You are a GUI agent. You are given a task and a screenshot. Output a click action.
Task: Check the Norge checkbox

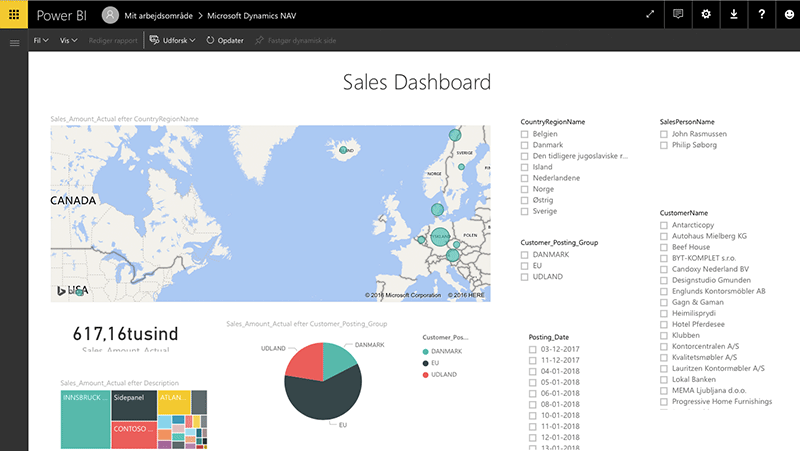point(524,189)
